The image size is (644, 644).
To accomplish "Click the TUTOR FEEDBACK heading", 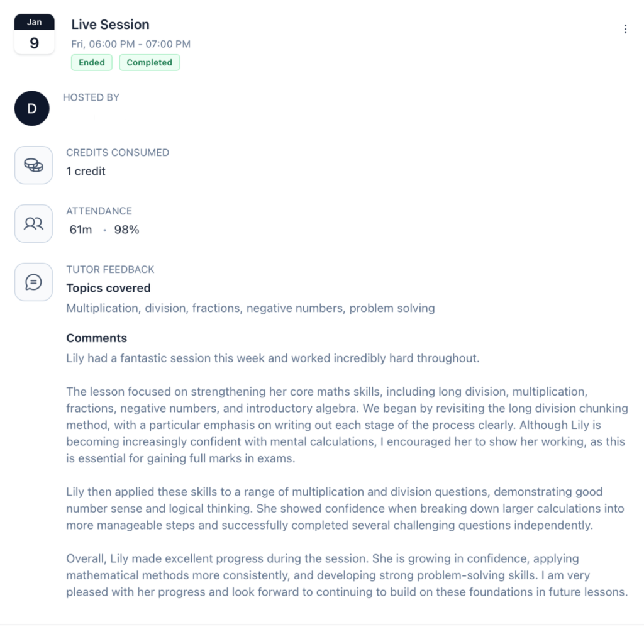I will [x=111, y=269].
